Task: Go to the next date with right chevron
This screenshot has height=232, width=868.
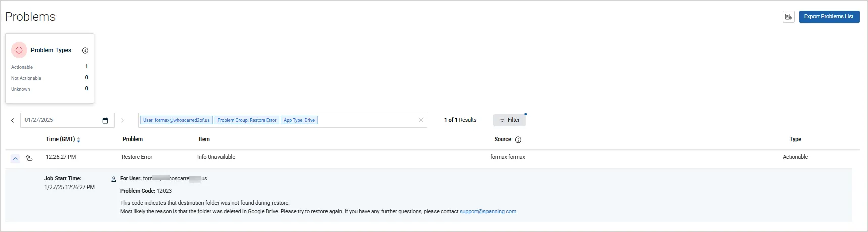Action: [x=122, y=120]
